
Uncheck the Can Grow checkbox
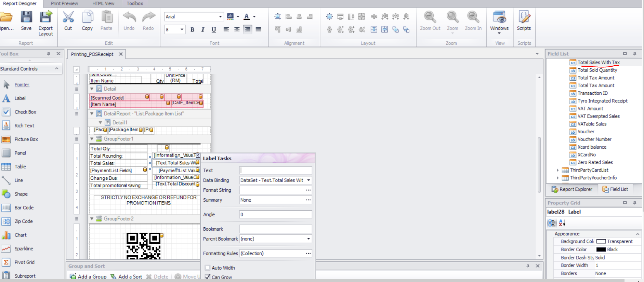tap(208, 277)
